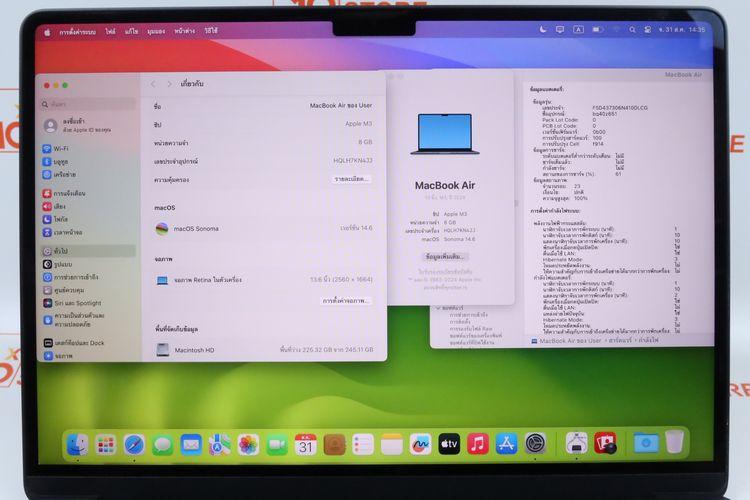The width and height of the screenshot is (750, 500).
Task: Click the Power (กำลังไฟ) path bar segment
Action: pos(648,340)
